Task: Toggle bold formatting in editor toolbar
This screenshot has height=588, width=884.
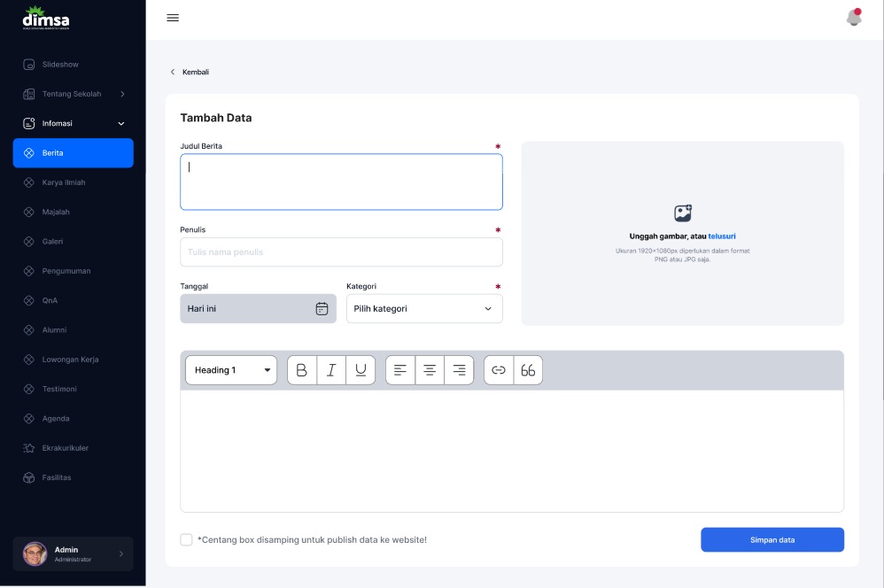Action: (302, 370)
